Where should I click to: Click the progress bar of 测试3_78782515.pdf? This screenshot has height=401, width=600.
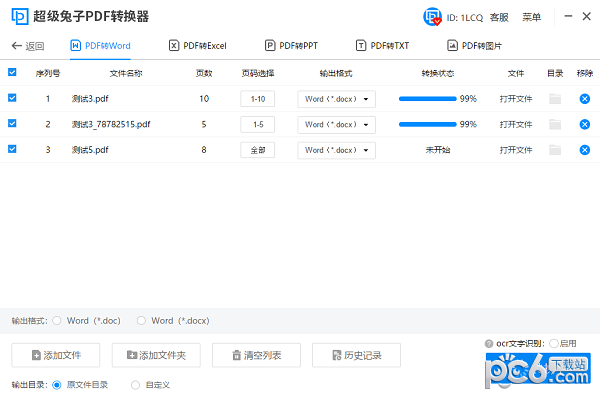(x=427, y=124)
